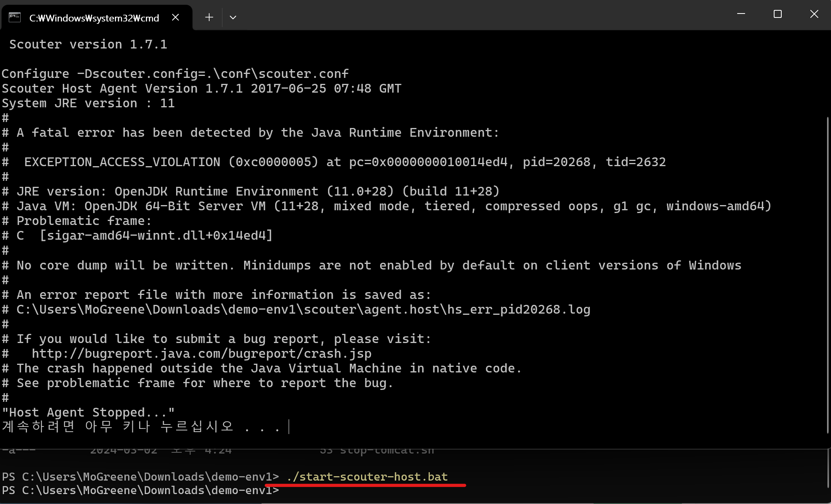Click the "Host Agent Stopped..." message
This screenshot has width=831, height=504.
[88, 412]
